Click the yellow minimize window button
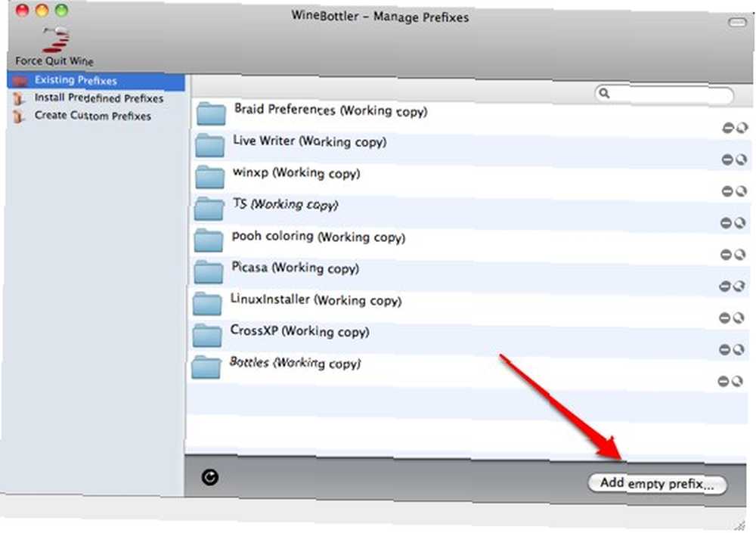This screenshot has height=533, width=756. (x=42, y=10)
